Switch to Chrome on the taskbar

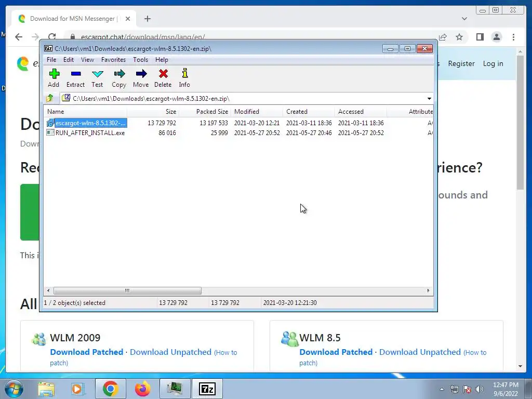point(110,389)
